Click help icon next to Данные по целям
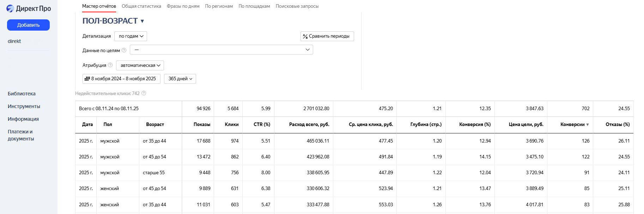 coord(124,50)
